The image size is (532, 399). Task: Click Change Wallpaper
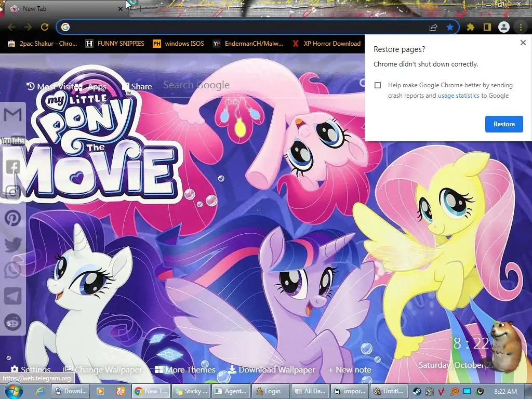[103, 369]
